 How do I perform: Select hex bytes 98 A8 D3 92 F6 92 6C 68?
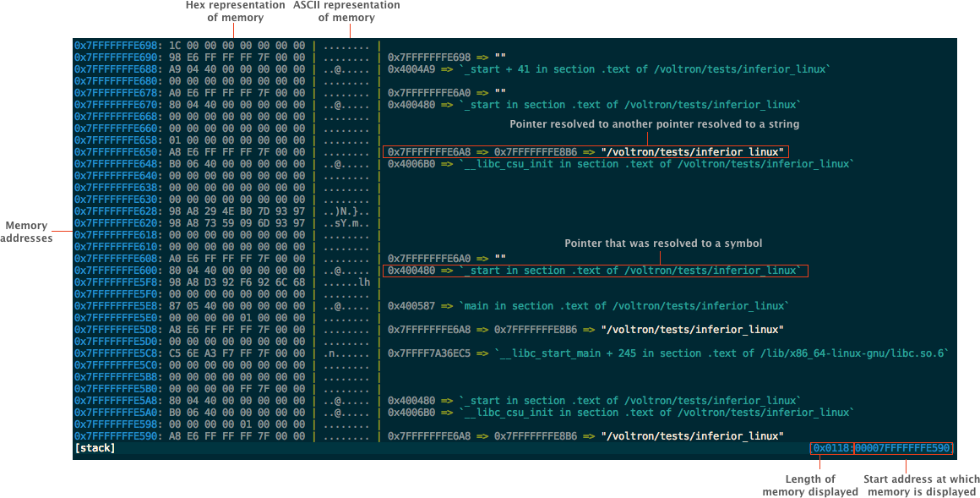[237, 282]
